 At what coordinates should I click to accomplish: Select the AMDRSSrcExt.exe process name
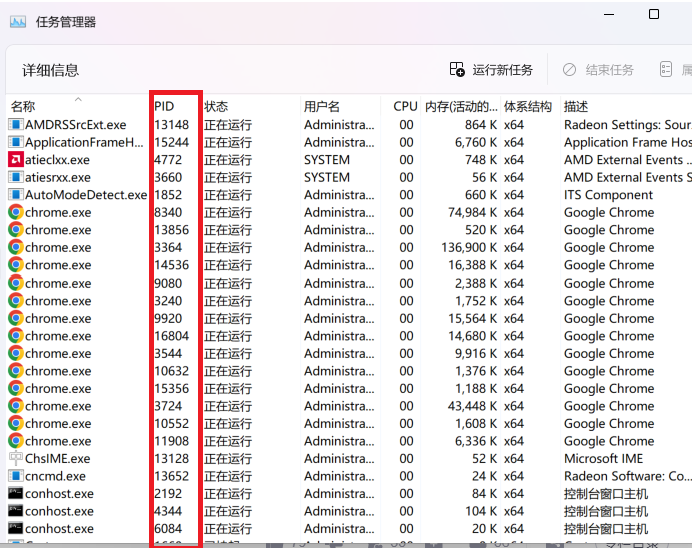coord(76,125)
